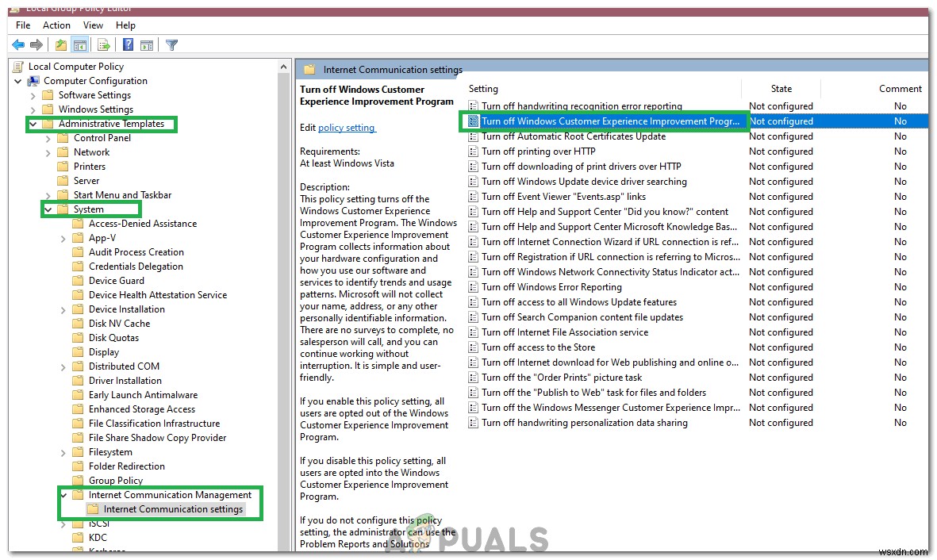Click policy icon for handwriting personalization data sharing
937x560 pixels.
[474, 423]
